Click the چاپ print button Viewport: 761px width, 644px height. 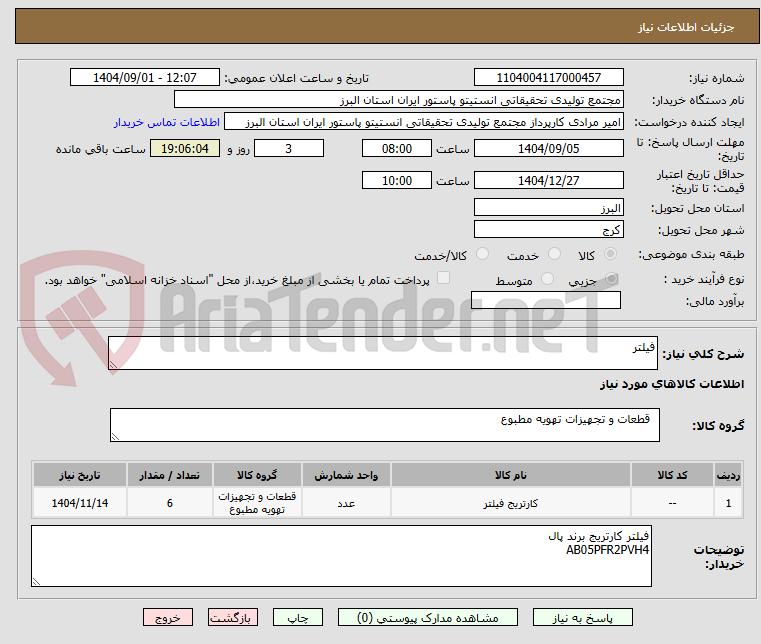point(298,617)
